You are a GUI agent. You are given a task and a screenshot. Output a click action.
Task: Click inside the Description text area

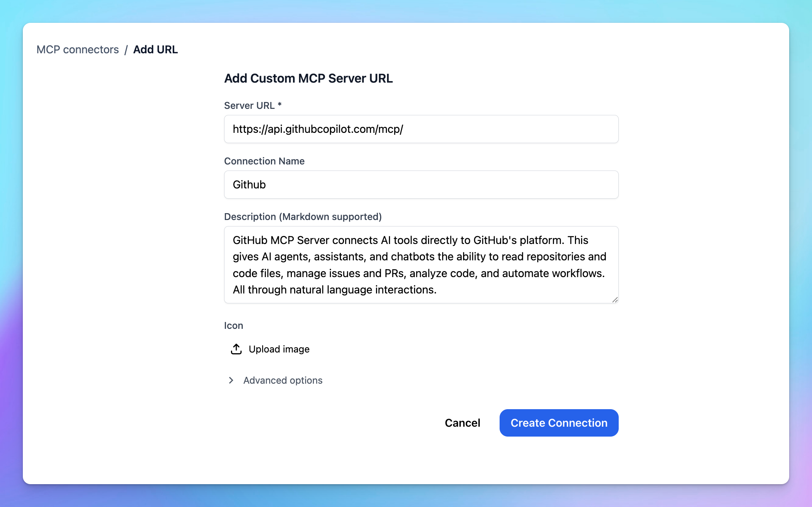[421, 265]
